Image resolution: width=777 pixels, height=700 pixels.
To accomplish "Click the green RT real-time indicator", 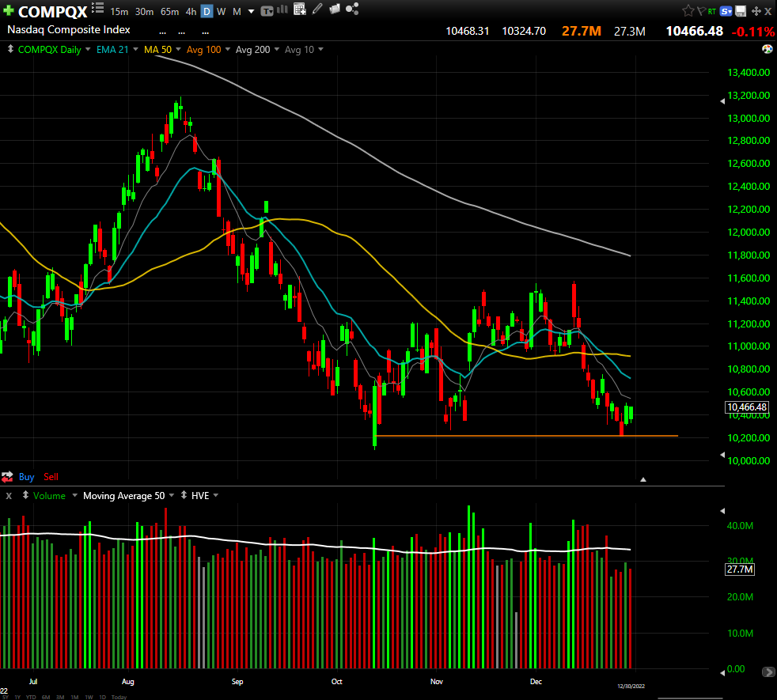I will [711, 11].
